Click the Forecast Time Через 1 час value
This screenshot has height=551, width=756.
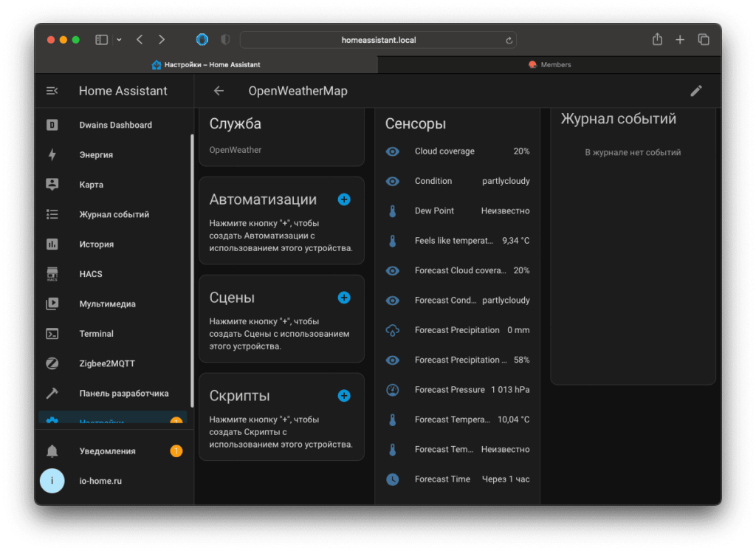click(x=506, y=479)
